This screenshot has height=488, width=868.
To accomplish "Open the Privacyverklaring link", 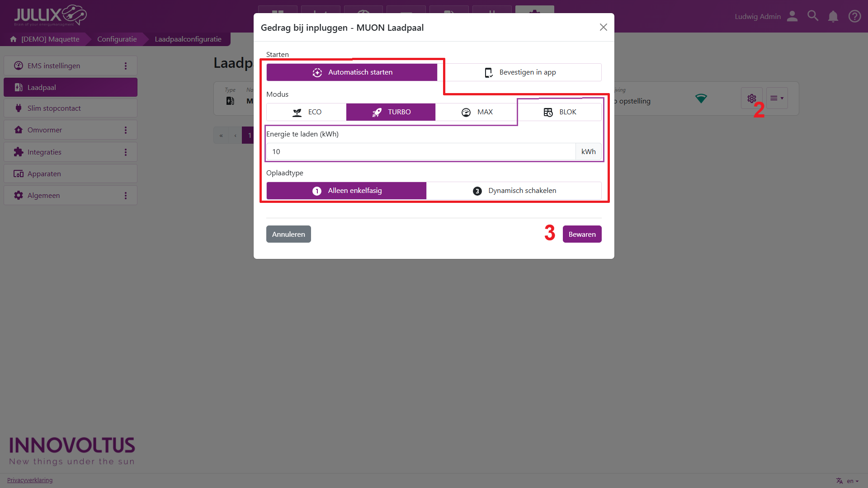I will [x=30, y=480].
